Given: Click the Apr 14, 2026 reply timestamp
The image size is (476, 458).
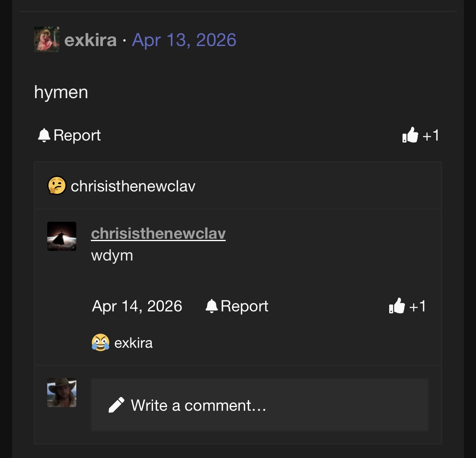Looking at the screenshot, I should (x=137, y=306).
